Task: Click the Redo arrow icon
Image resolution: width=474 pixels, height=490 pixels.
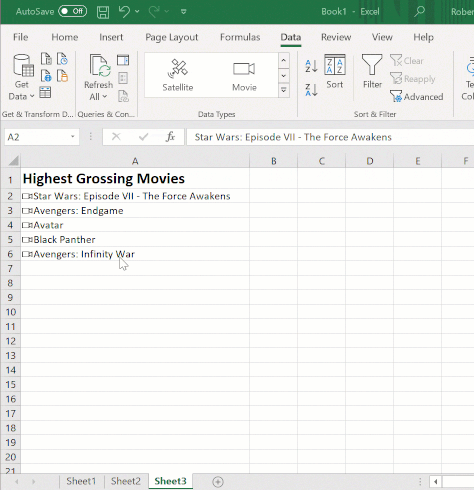Action: tap(154, 12)
